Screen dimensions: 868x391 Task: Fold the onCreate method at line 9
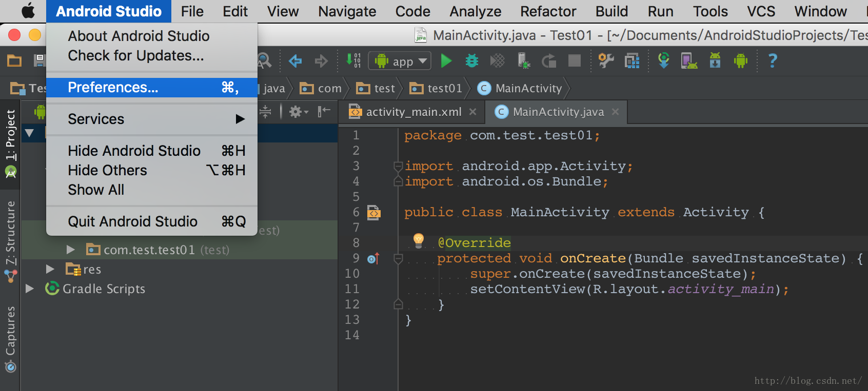tap(398, 258)
